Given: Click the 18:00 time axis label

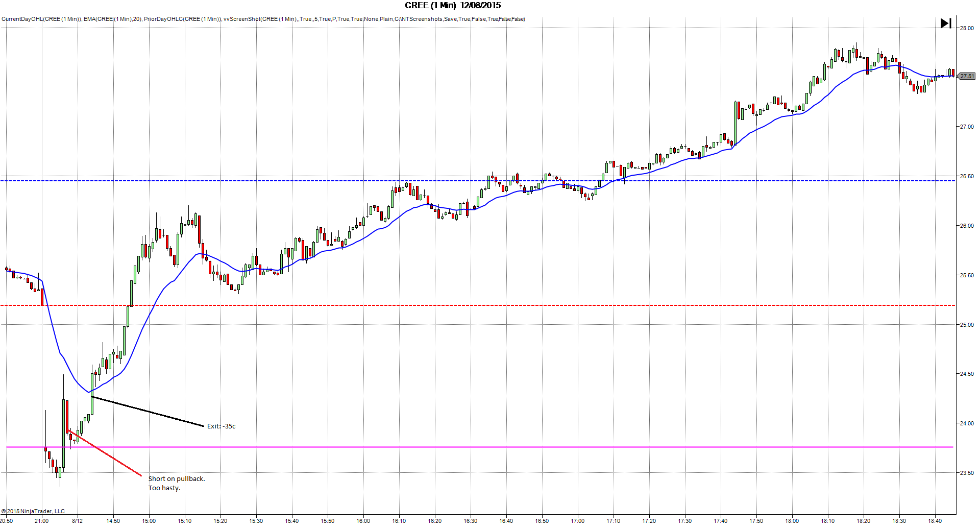Looking at the screenshot, I should 792,521.
